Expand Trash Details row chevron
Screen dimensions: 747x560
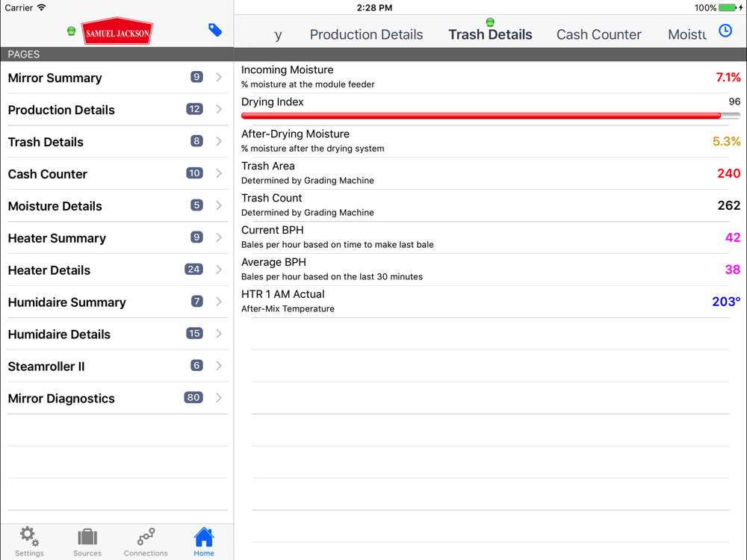(x=219, y=141)
